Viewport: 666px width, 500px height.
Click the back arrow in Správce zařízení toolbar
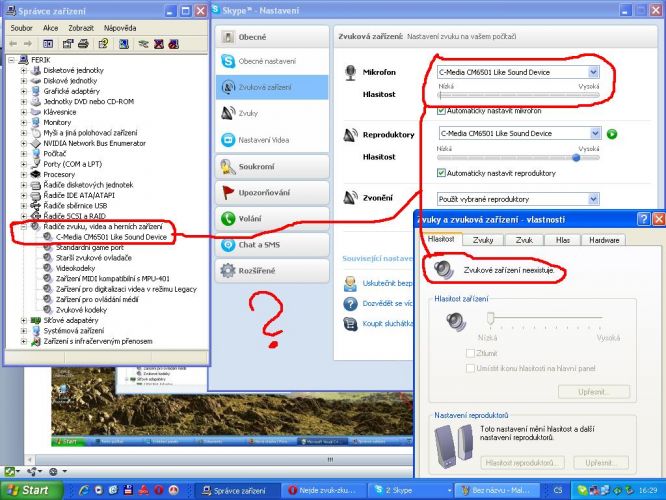coord(13,44)
